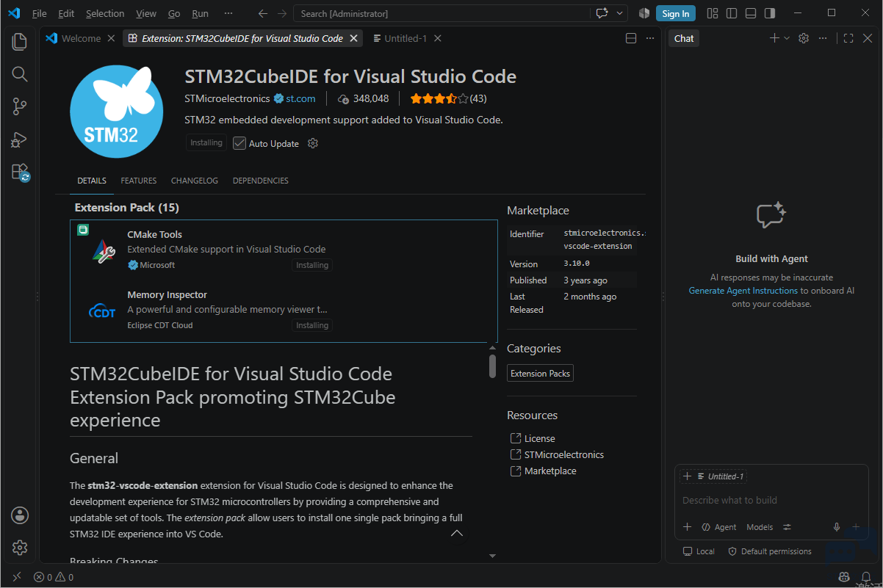Open the new chat dropdown chevron
Viewport: 883px width, 588px height.
[x=787, y=38]
